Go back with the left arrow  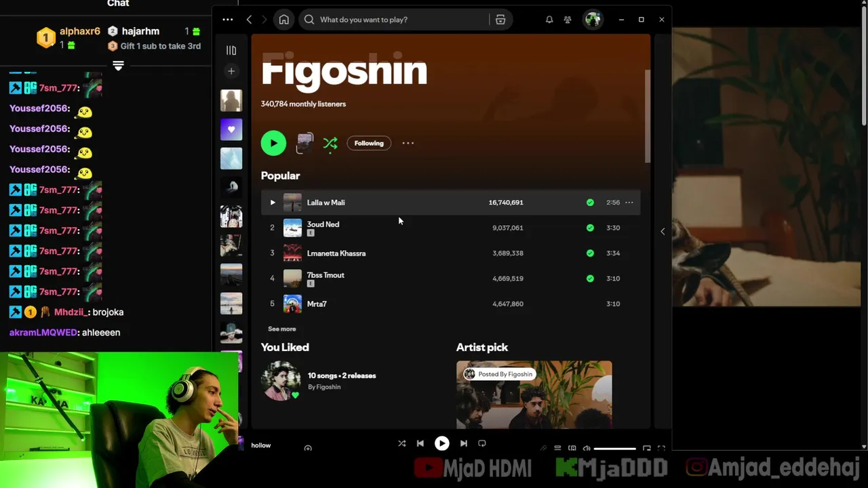pyautogui.click(x=249, y=20)
